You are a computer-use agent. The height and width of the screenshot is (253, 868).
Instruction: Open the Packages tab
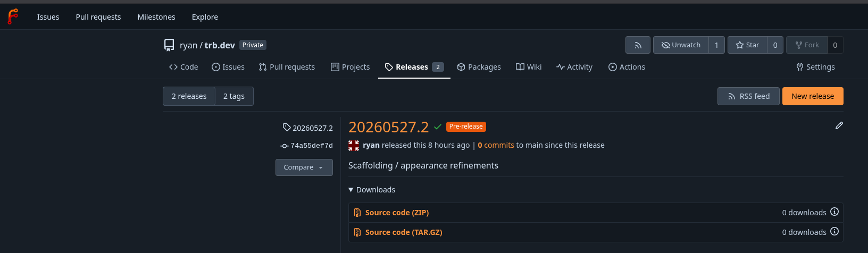point(479,67)
